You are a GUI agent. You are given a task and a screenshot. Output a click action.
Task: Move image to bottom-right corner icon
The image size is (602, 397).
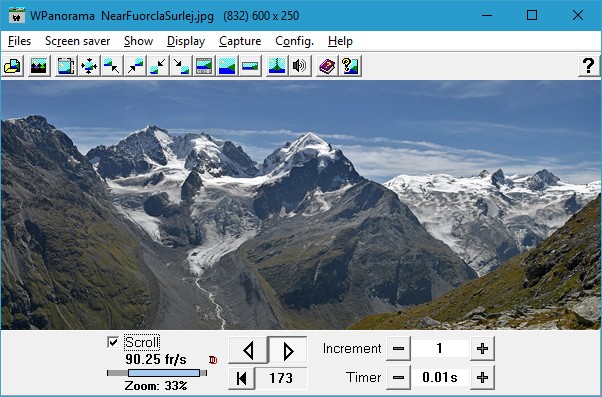tap(181, 66)
